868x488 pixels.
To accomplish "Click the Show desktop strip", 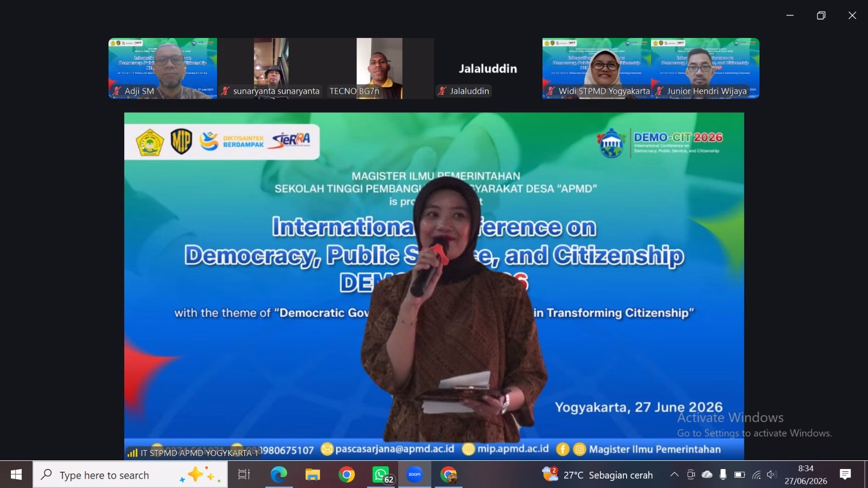I will click(x=866, y=475).
